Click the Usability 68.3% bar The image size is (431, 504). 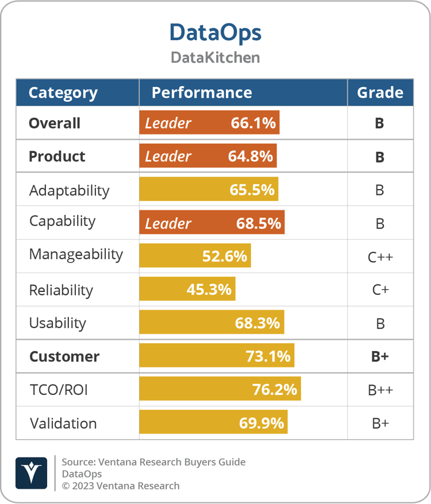[211, 323]
